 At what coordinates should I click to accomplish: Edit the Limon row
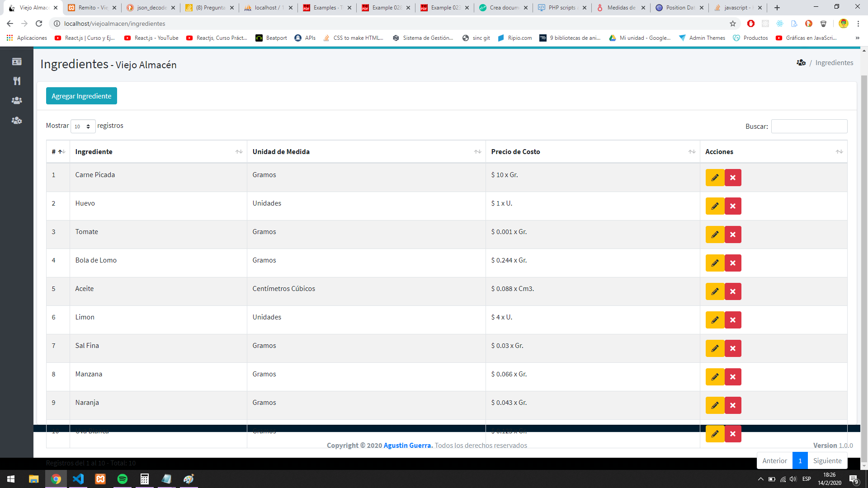point(715,320)
